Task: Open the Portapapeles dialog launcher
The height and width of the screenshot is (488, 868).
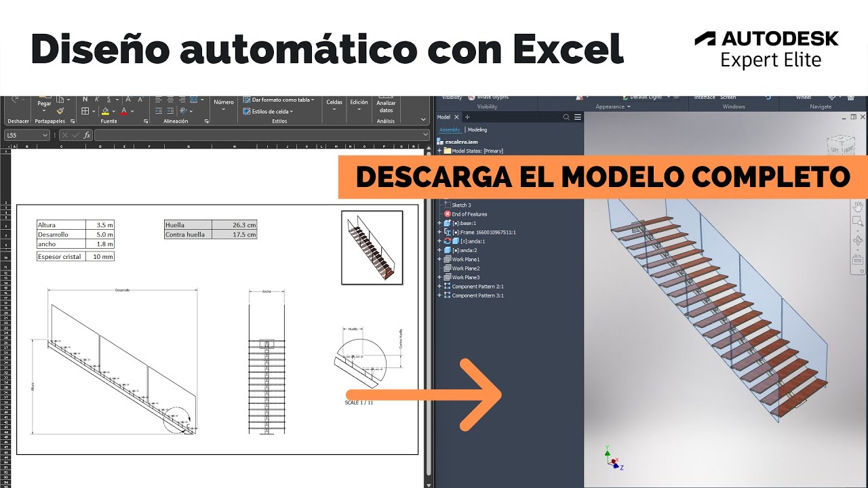Action: (73, 121)
